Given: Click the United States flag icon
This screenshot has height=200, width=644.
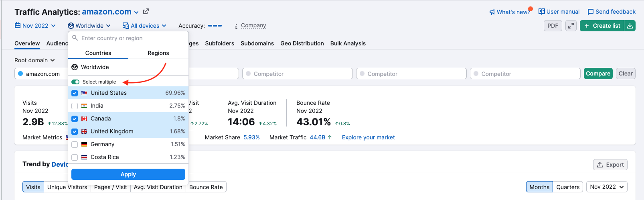Looking at the screenshot, I should click(x=84, y=93).
